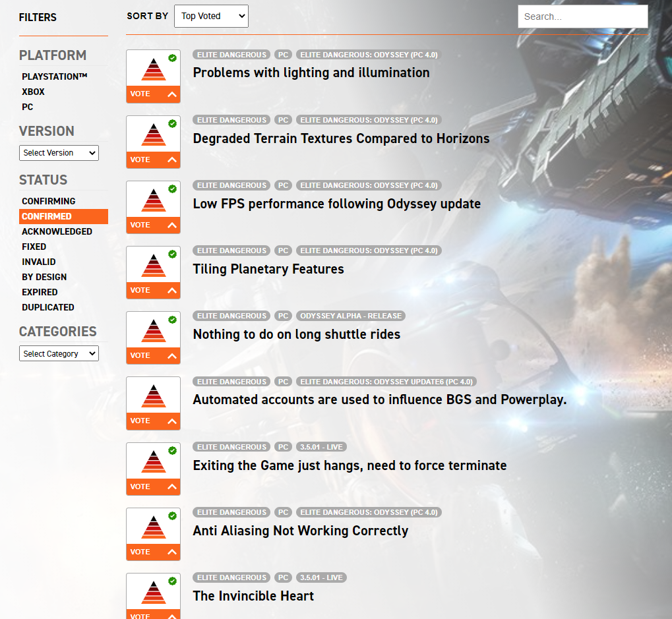Open 'Degraded Terrain Textures Compared to Horizons' issue
This screenshot has width=672, height=619.
[x=341, y=138]
